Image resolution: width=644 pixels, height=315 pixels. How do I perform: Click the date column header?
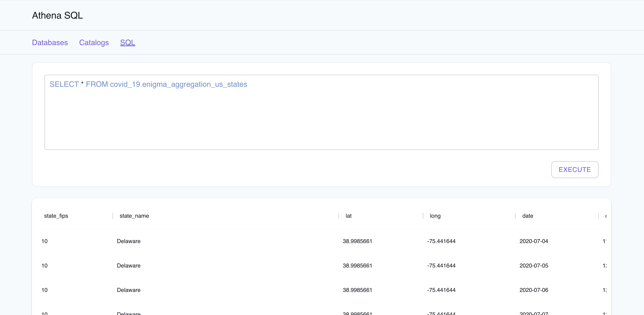point(527,216)
